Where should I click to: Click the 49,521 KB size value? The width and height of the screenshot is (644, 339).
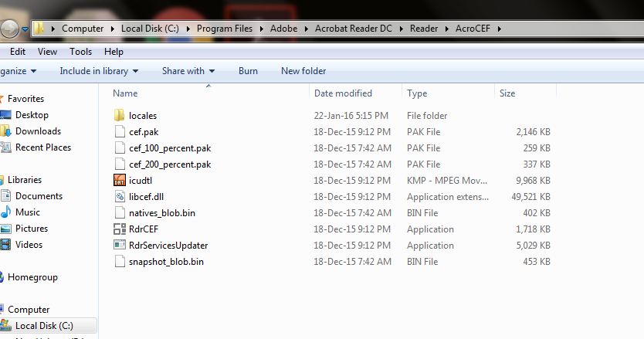(x=530, y=196)
